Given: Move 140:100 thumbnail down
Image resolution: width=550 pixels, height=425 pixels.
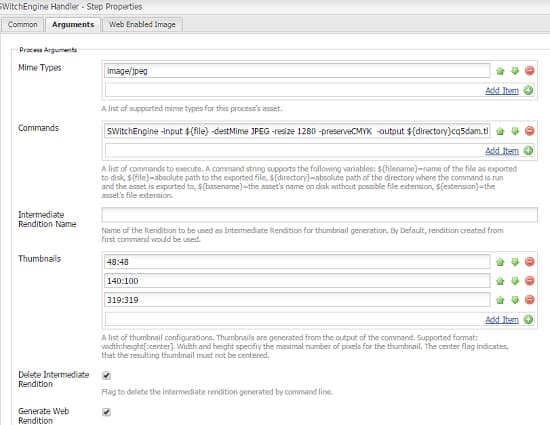Looking at the screenshot, I should coord(515,281).
